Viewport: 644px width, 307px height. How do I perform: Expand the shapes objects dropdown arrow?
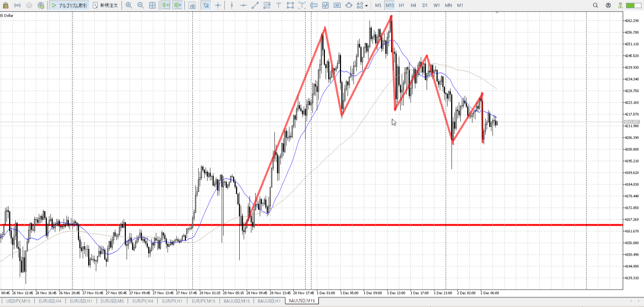(x=366, y=6)
